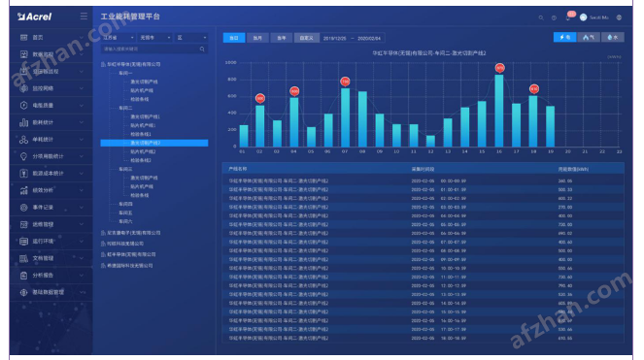
Task: Click the red peak marker above bar 16
Action: pos(499,67)
